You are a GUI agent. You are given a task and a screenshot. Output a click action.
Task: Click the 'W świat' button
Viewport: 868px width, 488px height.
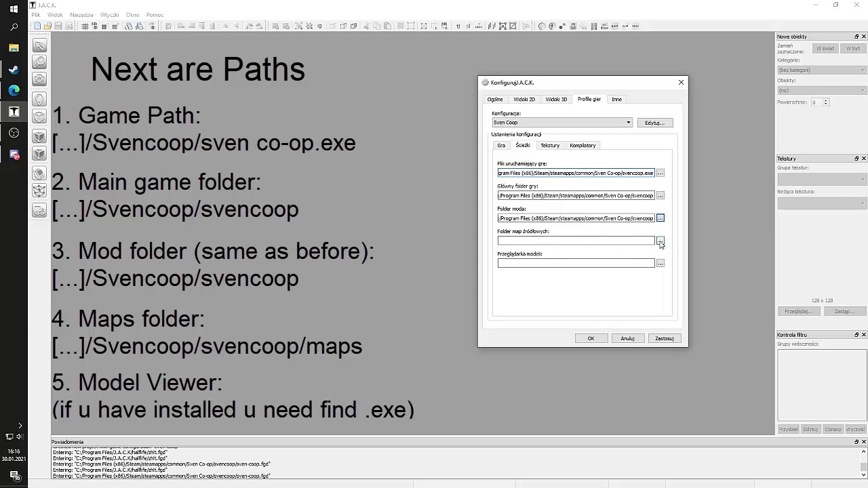[x=825, y=48]
